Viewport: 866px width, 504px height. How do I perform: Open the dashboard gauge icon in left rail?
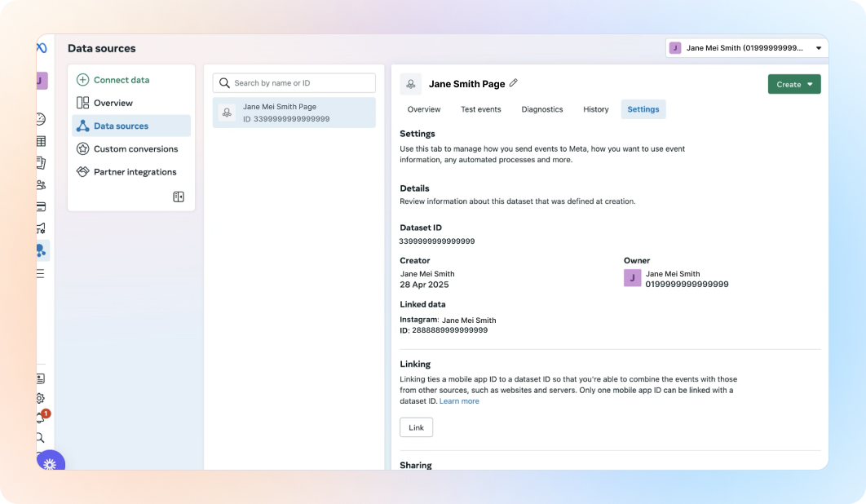(x=41, y=119)
